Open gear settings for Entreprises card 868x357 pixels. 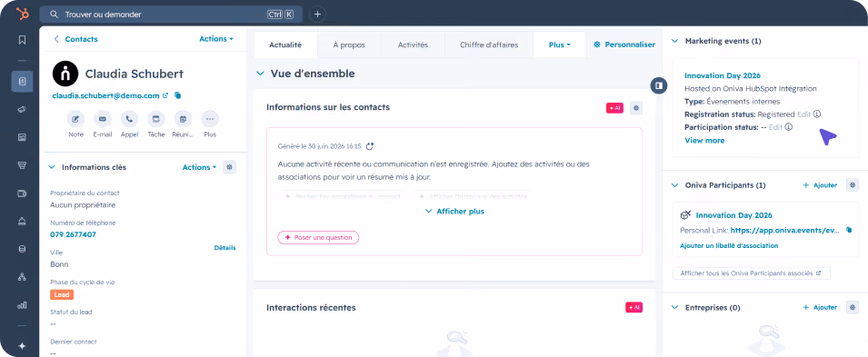coord(853,307)
